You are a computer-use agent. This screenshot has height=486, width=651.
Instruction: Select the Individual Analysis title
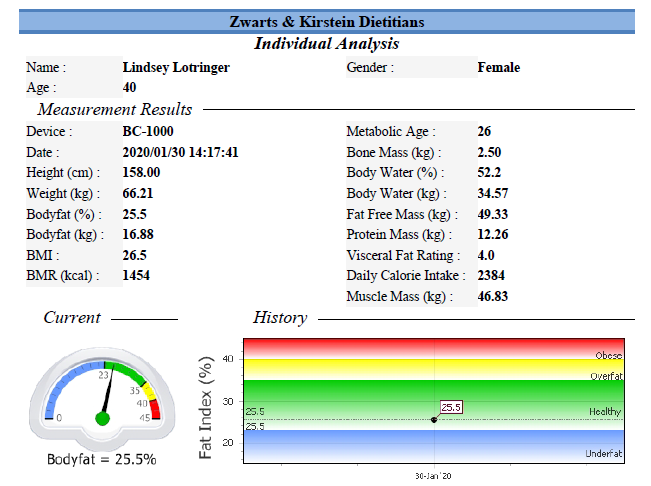tap(327, 44)
